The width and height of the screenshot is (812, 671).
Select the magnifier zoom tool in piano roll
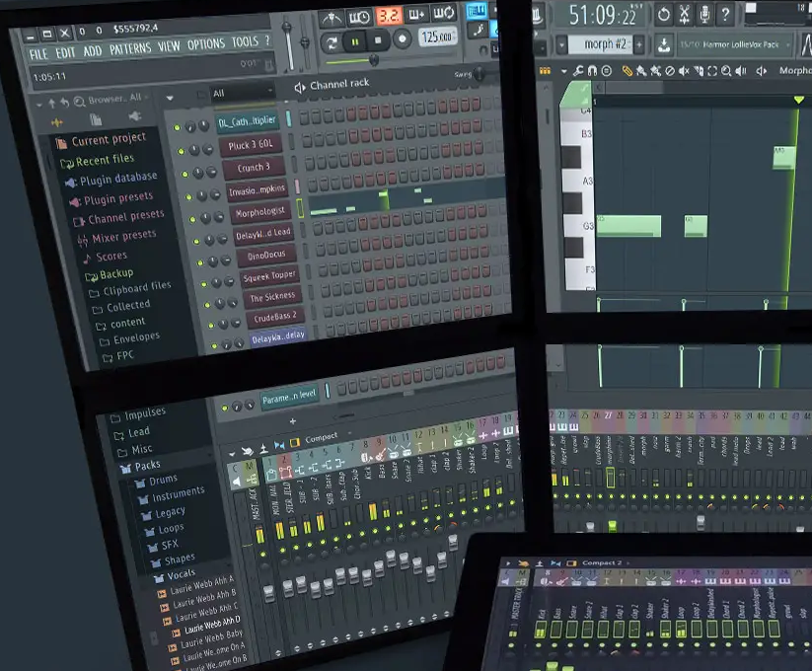726,71
